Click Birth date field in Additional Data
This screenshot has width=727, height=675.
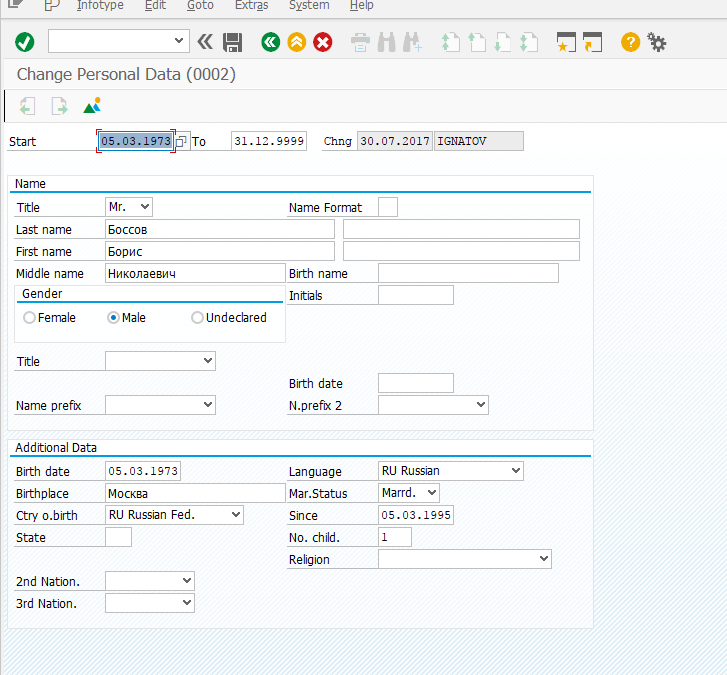(x=143, y=471)
